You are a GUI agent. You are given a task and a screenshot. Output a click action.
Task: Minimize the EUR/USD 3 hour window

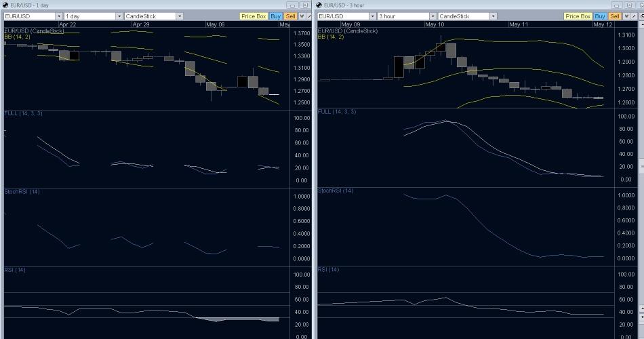[x=616, y=5]
